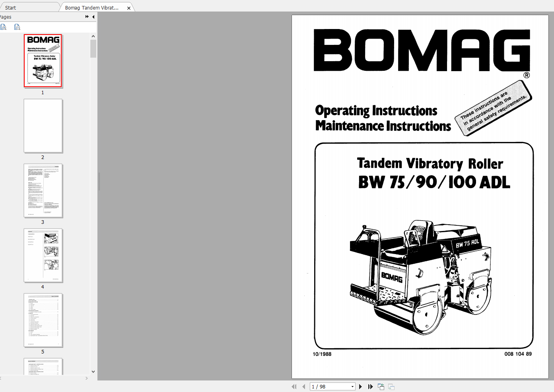554x392 pixels.
Task: Go to the next view
Action: (x=391, y=386)
